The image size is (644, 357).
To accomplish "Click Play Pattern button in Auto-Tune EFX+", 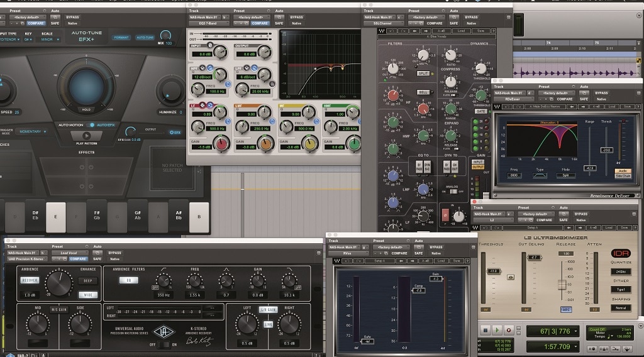I will 86,136.
